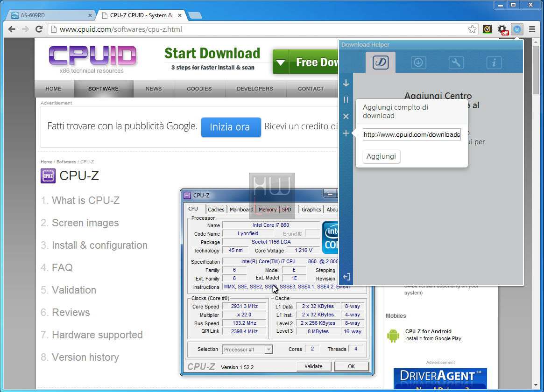Click the yellow checkmark extension icon
Screen dimensions: 544x392
487,29
